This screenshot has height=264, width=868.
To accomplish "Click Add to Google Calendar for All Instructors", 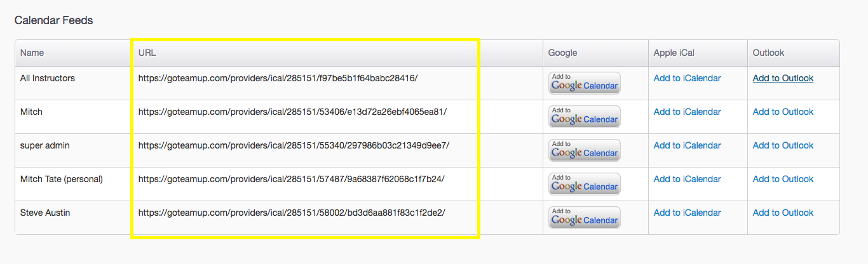I will tap(584, 83).
